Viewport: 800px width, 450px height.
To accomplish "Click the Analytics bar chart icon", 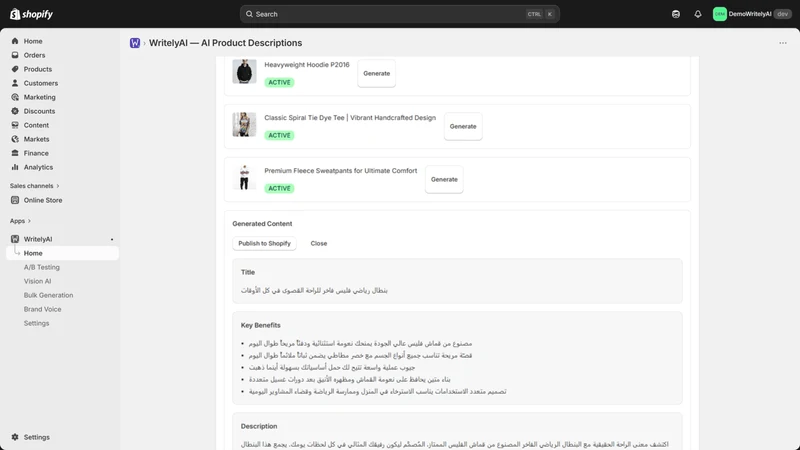I will 15,167.
